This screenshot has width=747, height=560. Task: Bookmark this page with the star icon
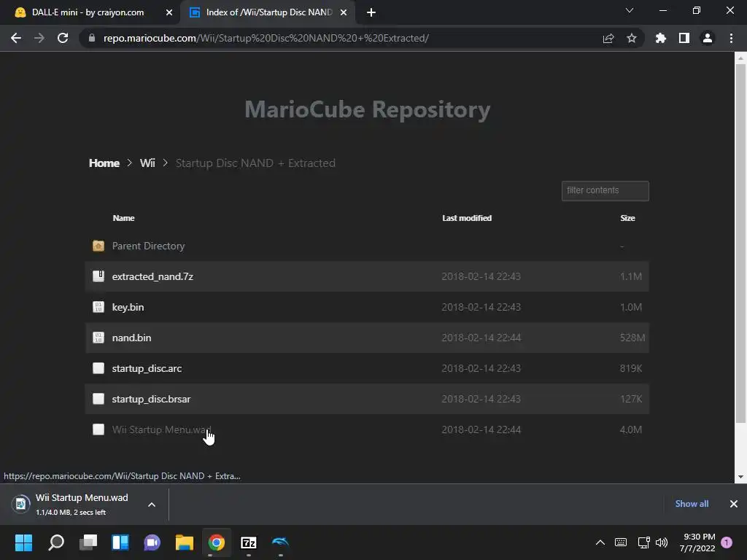click(632, 38)
